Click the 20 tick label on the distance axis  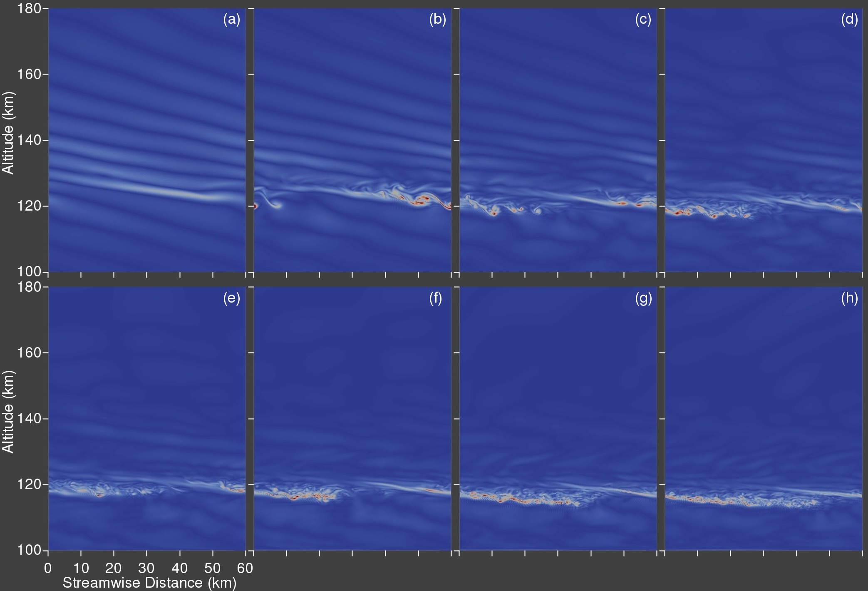(x=114, y=568)
